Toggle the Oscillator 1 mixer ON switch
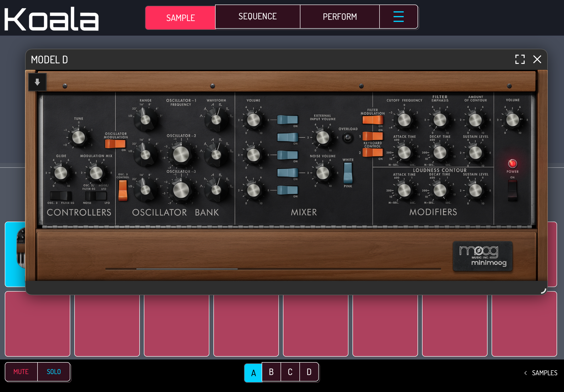Viewport: 564px width, 392px height. coord(287,120)
